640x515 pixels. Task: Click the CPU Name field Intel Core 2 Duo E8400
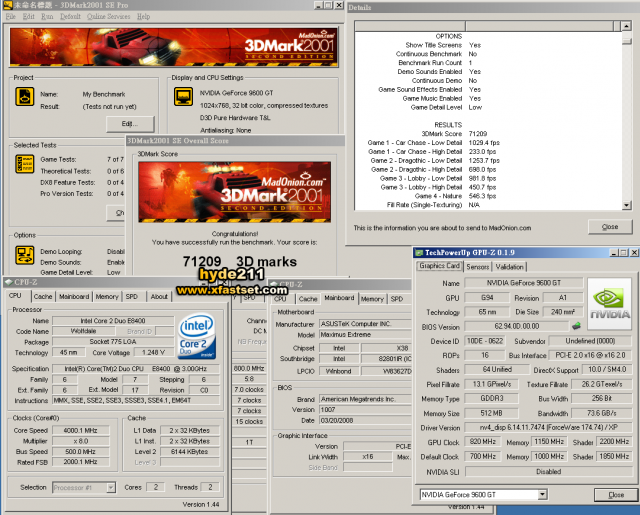point(113,321)
